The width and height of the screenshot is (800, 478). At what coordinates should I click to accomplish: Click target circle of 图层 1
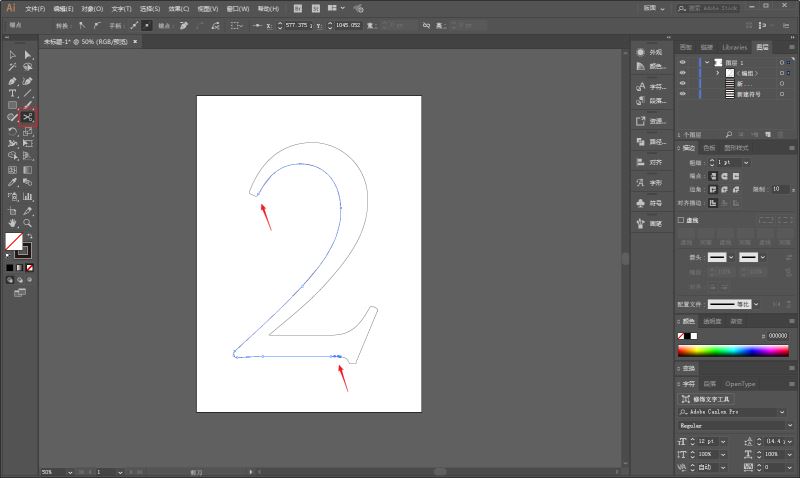click(782, 62)
